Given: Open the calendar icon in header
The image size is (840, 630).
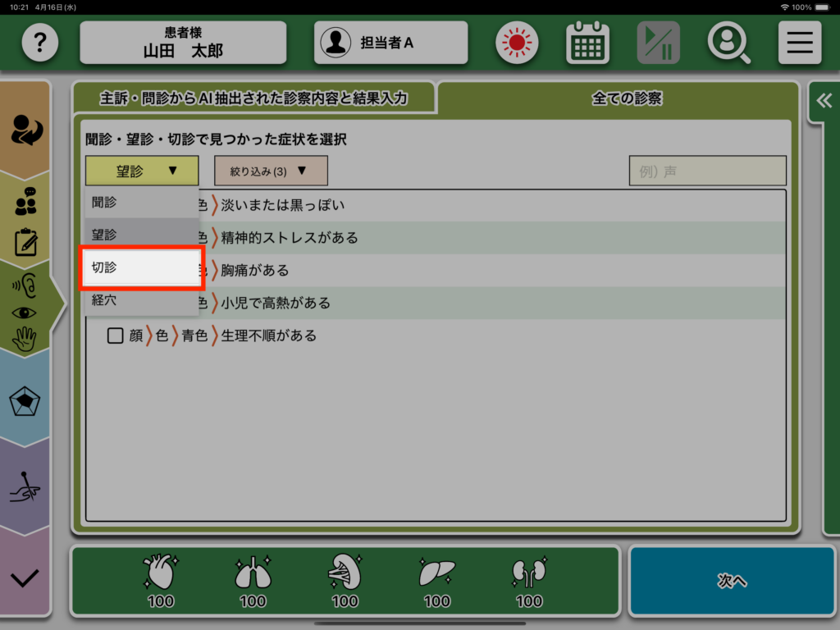Looking at the screenshot, I should pos(587,43).
